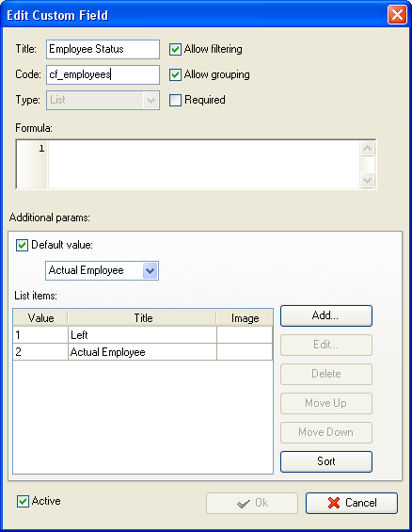Select the Left list item row
This screenshot has height=532, width=412.
click(x=143, y=335)
